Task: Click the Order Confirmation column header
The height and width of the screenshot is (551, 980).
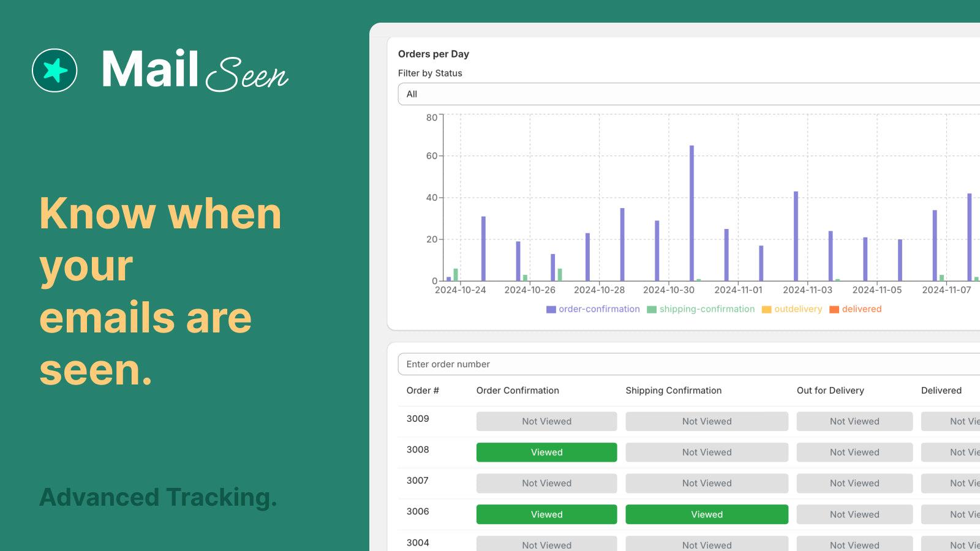Action: point(518,390)
